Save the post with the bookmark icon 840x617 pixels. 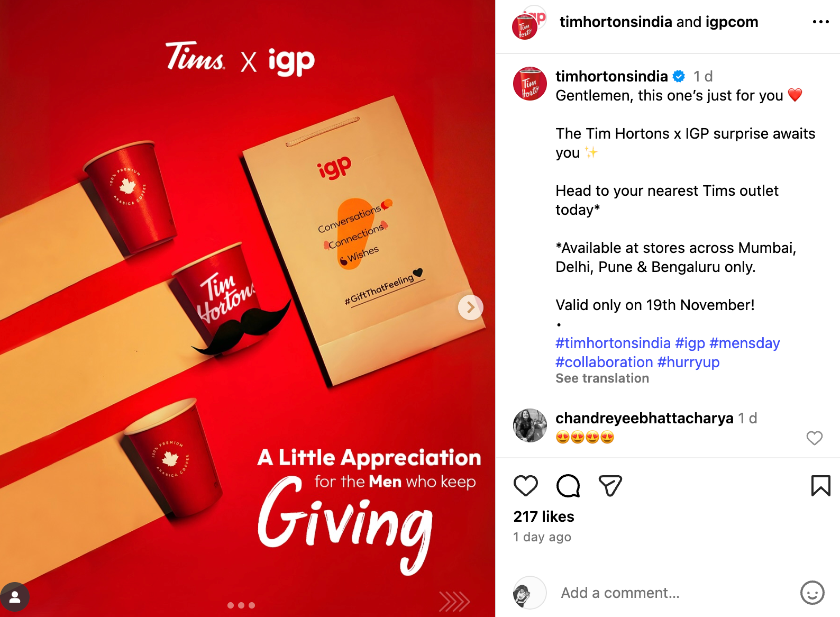[x=820, y=486]
